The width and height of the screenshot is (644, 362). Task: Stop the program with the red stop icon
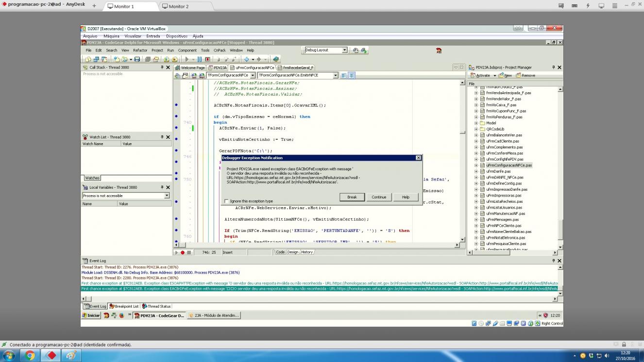pyautogui.click(x=207, y=59)
